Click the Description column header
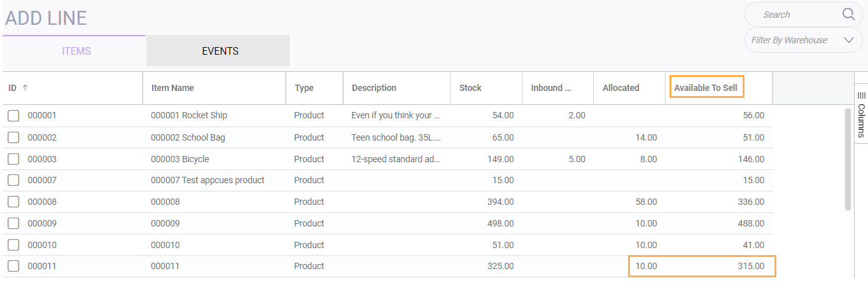 coord(374,88)
